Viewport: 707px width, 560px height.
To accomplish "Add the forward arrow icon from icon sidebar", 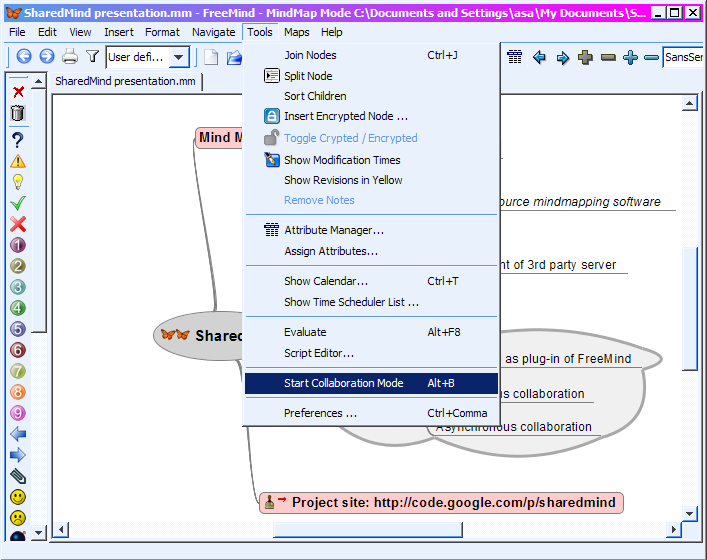I will 18,455.
